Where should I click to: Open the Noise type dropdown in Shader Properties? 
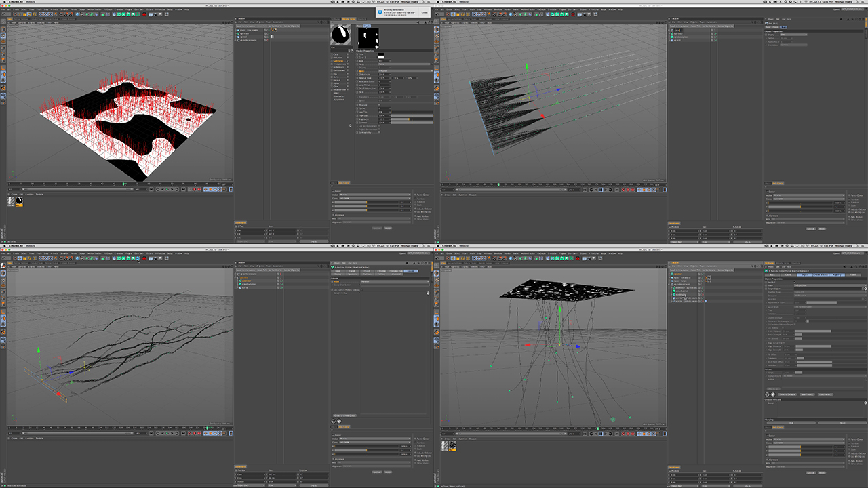[404, 64]
